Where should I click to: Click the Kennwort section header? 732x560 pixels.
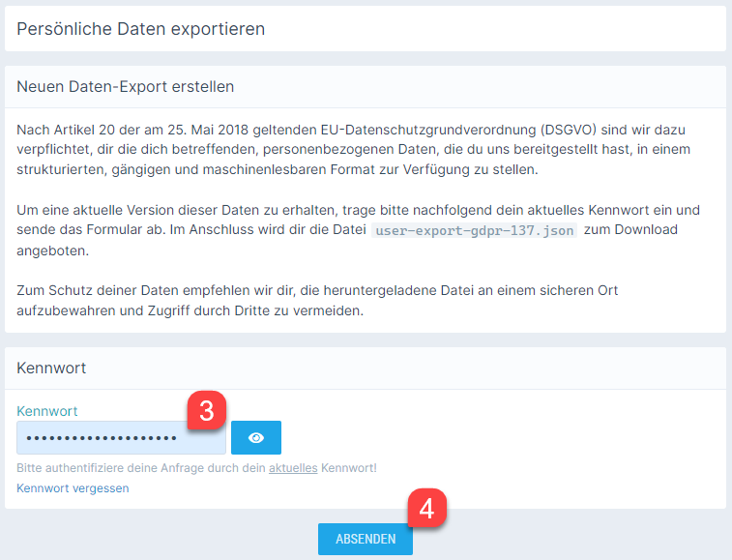(x=51, y=368)
